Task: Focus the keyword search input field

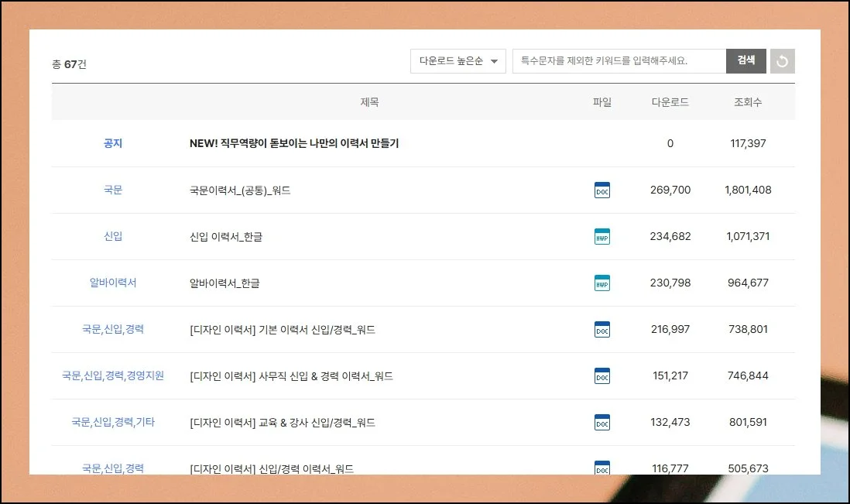Action: [x=619, y=61]
